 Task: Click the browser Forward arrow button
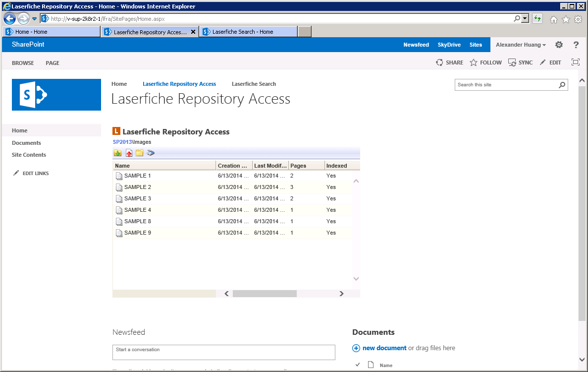pos(23,18)
